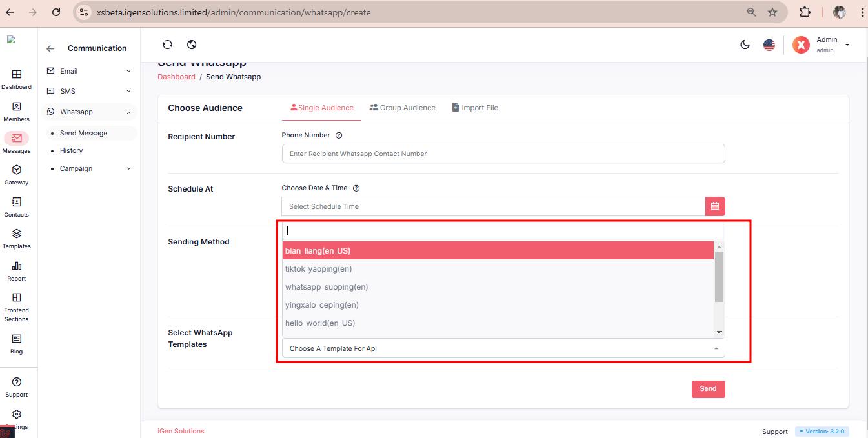Click the Dashboard breadcrumb link
The height and width of the screenshot is (438, 868).
176,77
